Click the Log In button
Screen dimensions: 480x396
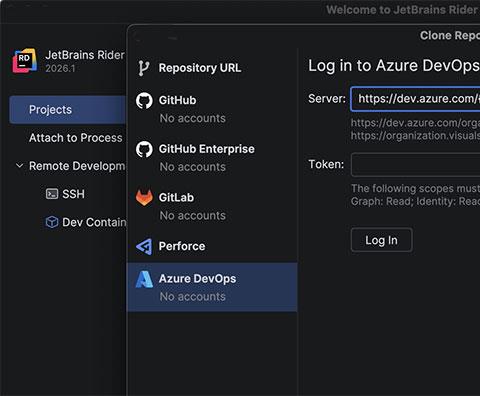tap(382, 240)
